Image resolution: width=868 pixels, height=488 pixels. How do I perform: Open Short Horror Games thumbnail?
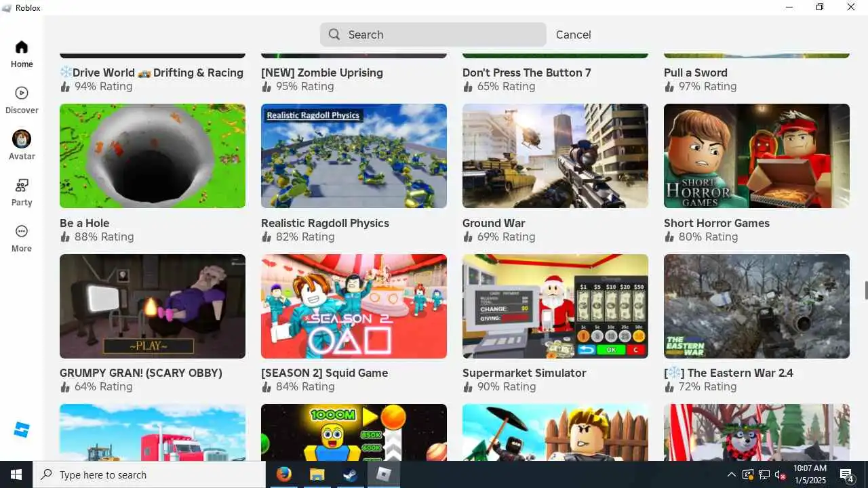tap(757, 156)
